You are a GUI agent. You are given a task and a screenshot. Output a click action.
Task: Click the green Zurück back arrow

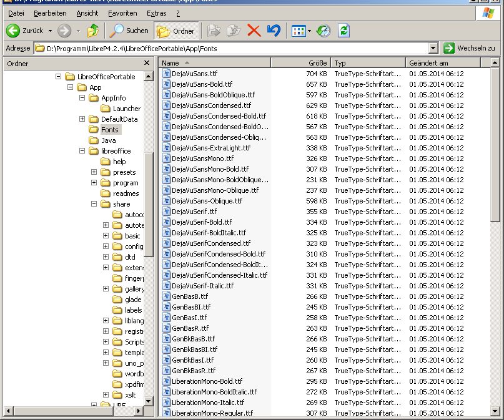[13, 31]
